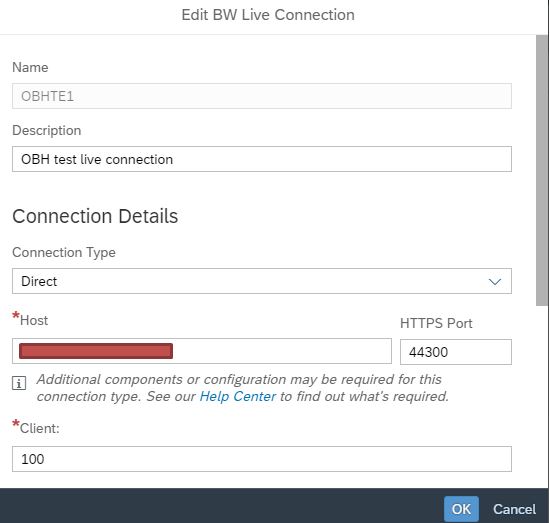Click the Connection Details section heading
Image resolution: width=550 pixels, height=523 pixels.
point(95,216)
